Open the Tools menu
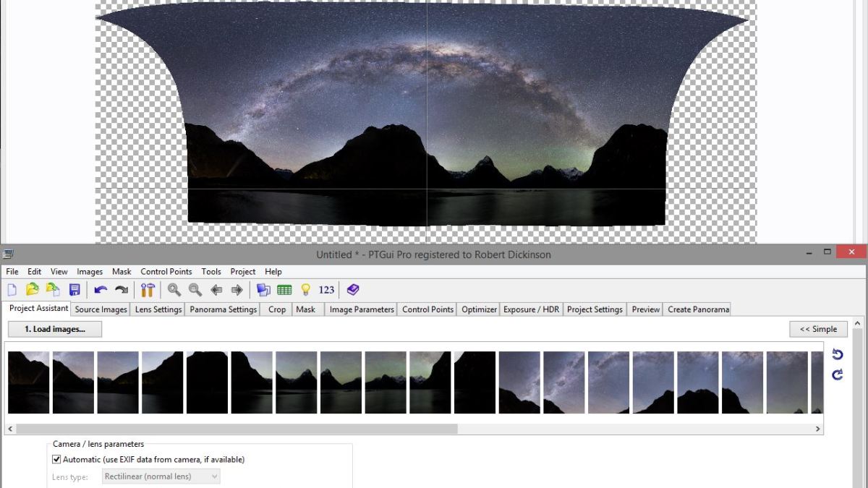Viewport: 868px width, 488px height. click(211, 272)
